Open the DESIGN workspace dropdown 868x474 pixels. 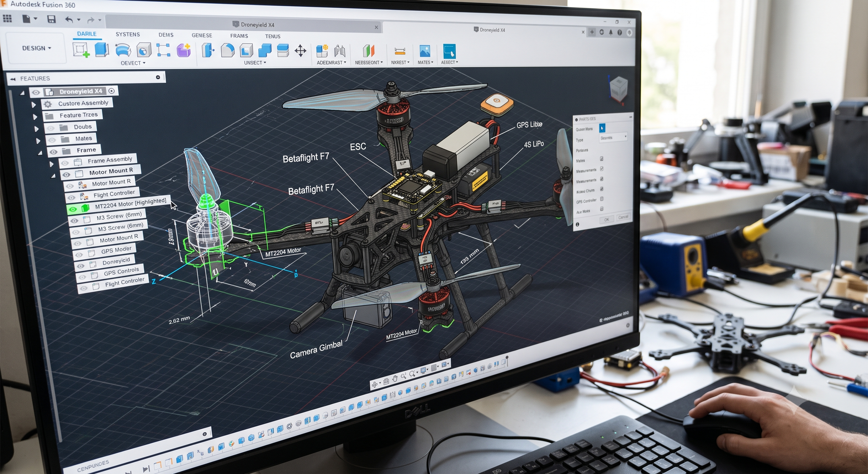(x=36, y=48)
